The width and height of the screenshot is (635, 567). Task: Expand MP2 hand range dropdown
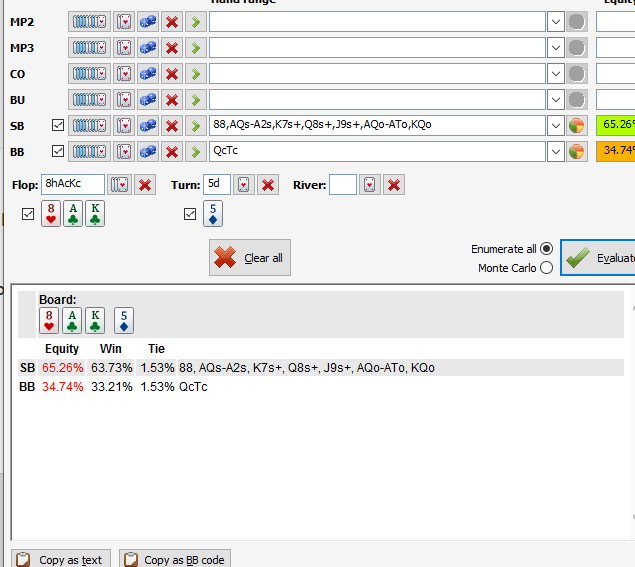pos(556,22)
